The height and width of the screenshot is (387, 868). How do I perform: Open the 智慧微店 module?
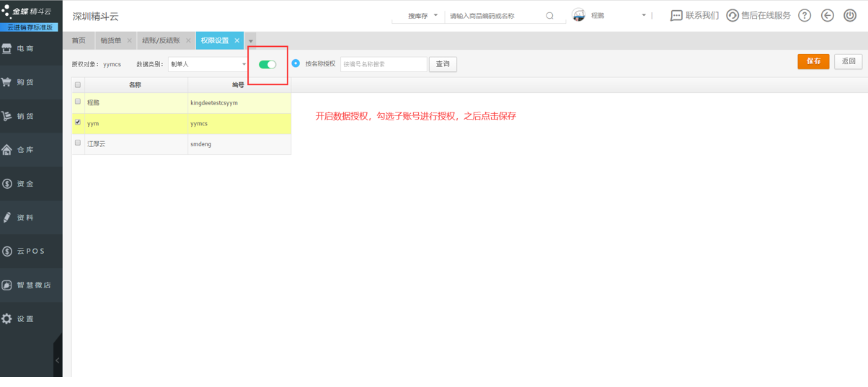[31, 285]
